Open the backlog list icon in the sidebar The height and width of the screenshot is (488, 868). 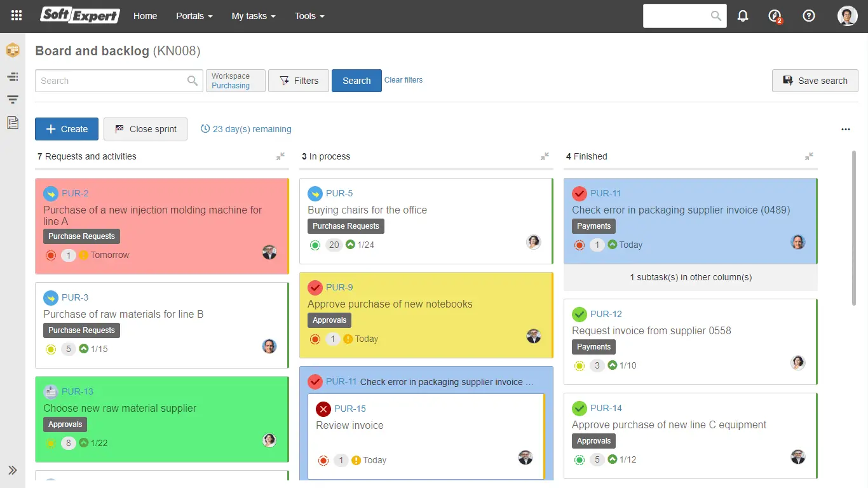[x=13, y=99]
